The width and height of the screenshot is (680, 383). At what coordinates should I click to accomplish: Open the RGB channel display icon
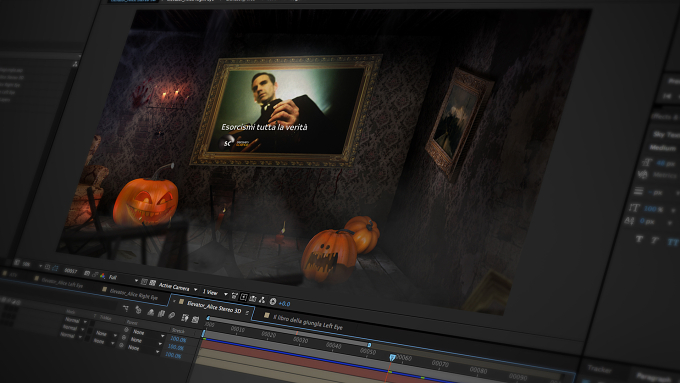102,276
